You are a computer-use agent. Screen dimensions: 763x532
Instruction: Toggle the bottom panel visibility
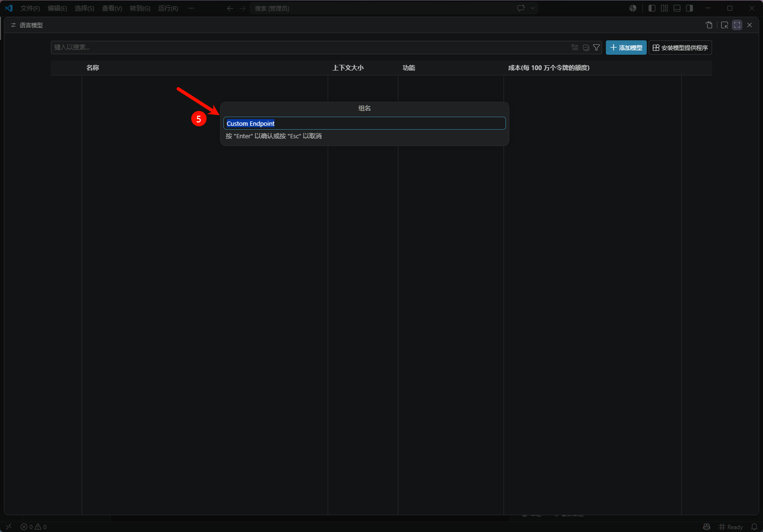(677, 8)
